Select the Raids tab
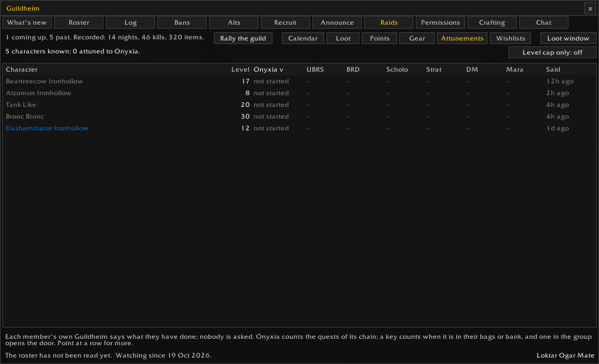 [x=389, y=22]
